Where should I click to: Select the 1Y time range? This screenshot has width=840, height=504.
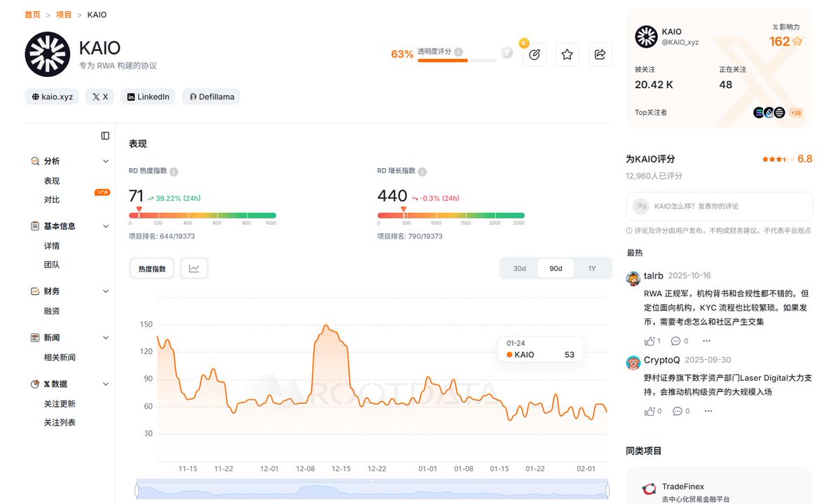click(592, 268)
